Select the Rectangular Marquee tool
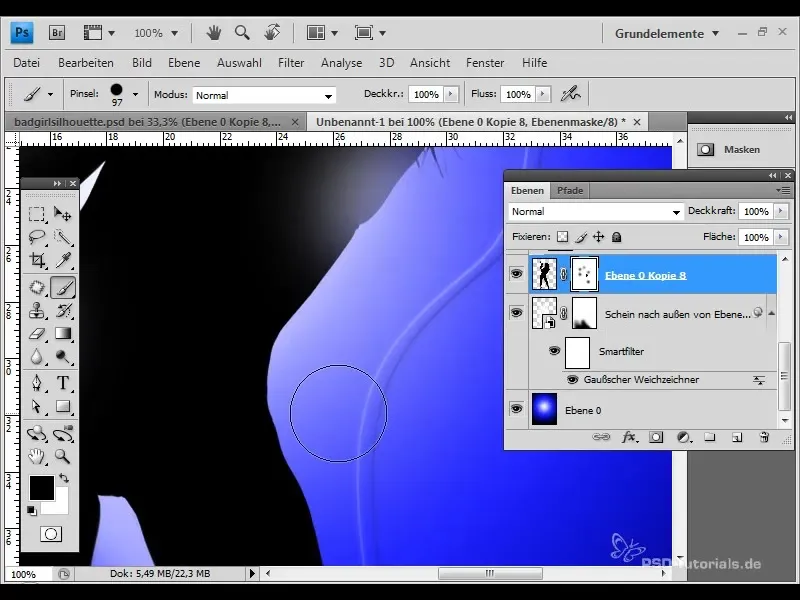Viewport: 800px width, 600px height. click(37, 214)
